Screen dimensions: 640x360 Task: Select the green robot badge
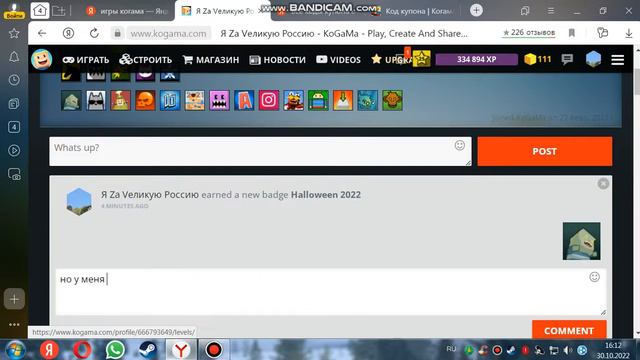318,100
